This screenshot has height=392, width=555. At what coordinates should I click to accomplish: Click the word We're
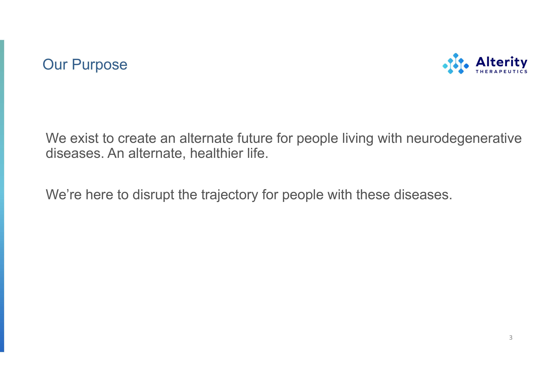tap(64, 195)
